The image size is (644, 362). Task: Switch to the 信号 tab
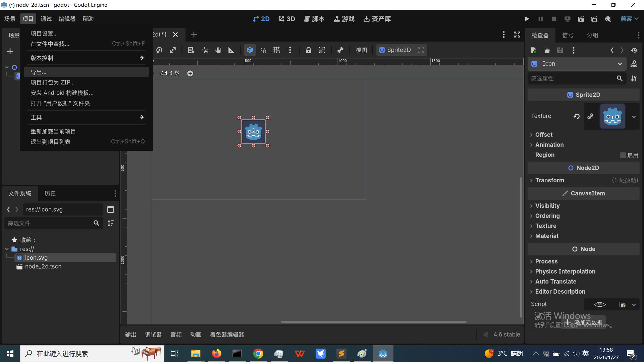click(568, 35)
